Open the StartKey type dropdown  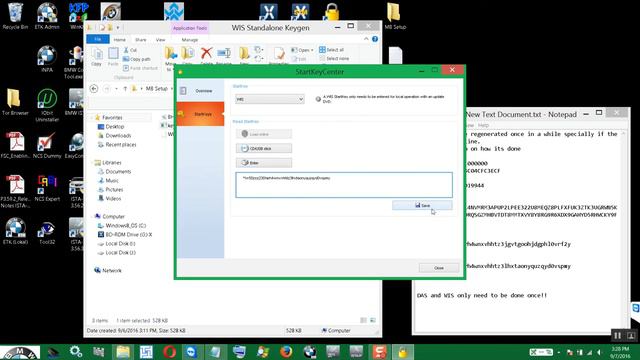pyautogui.click(x=270, y=99)
